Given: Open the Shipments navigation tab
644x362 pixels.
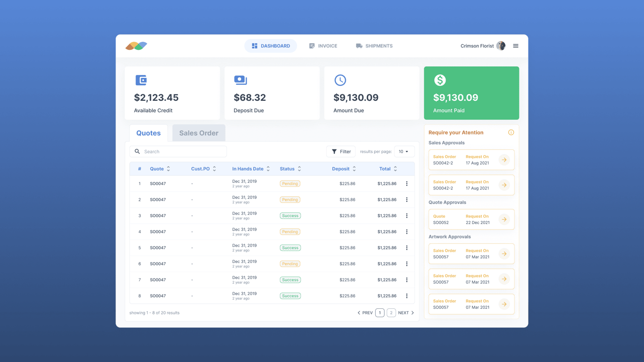Looking at the screenshot, I should [374, 46].
